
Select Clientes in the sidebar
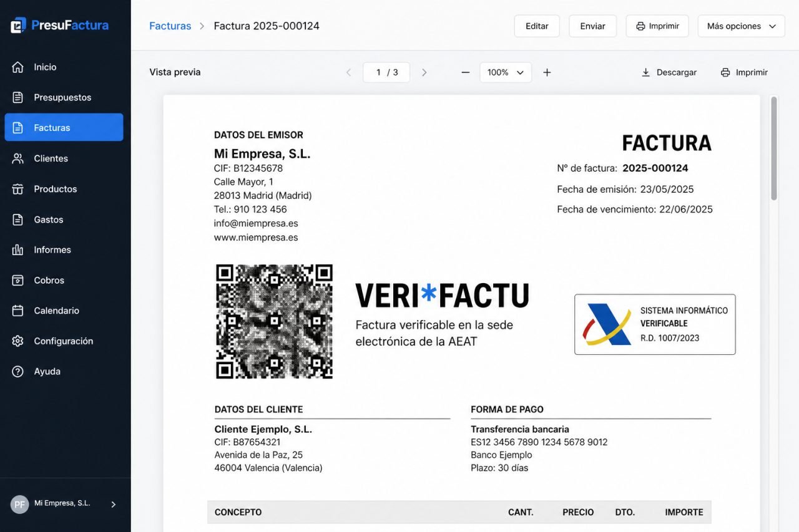pyautogui.click(x=64, y=158)
